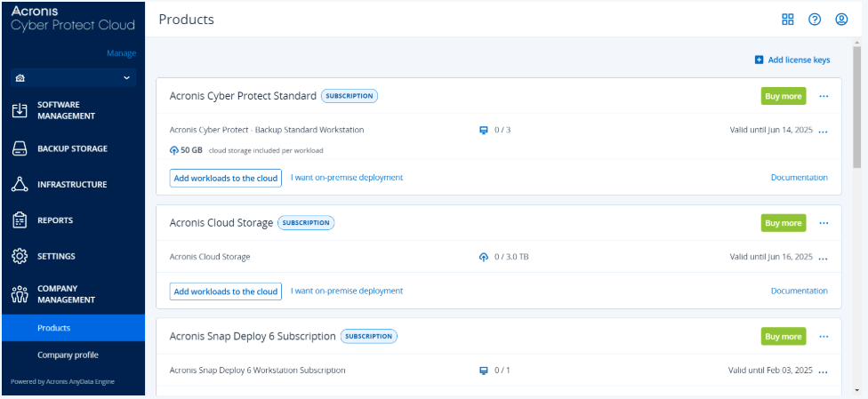Click SUBSCRIPTION badge of Cyber Protect Standard

(350, 96)
